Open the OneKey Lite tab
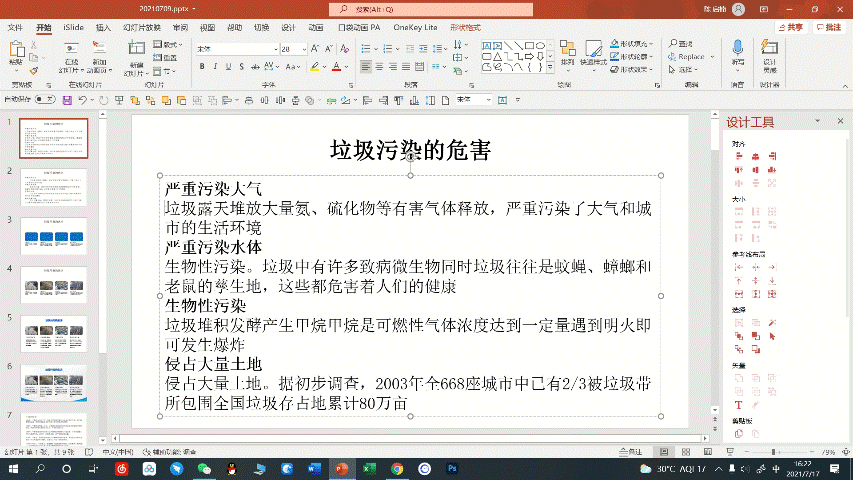853x480 pixels. tap(415, 27)
